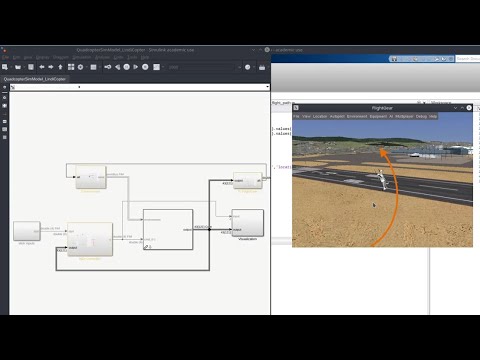Image resolution: width=480 pixels, height=360 pixels.
Task: Click the fit-to-view palette icon
Action: click(5, 106)
